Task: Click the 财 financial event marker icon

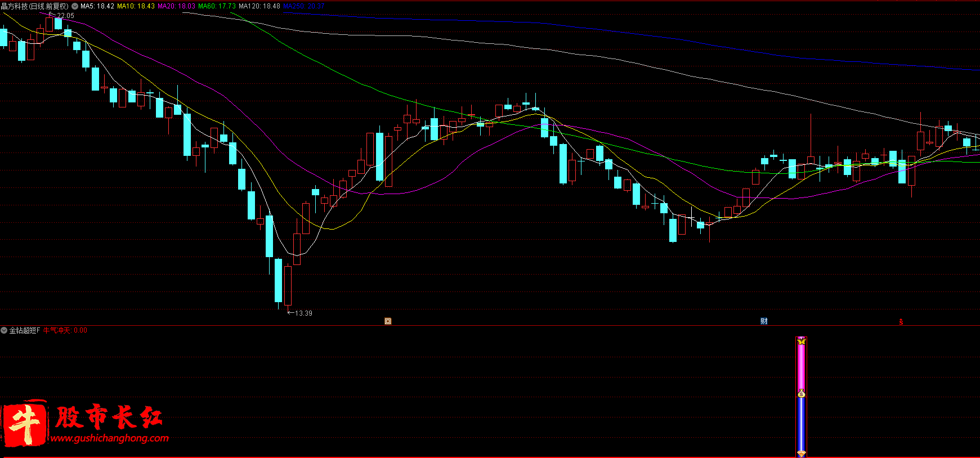Action: pos(764,321)
